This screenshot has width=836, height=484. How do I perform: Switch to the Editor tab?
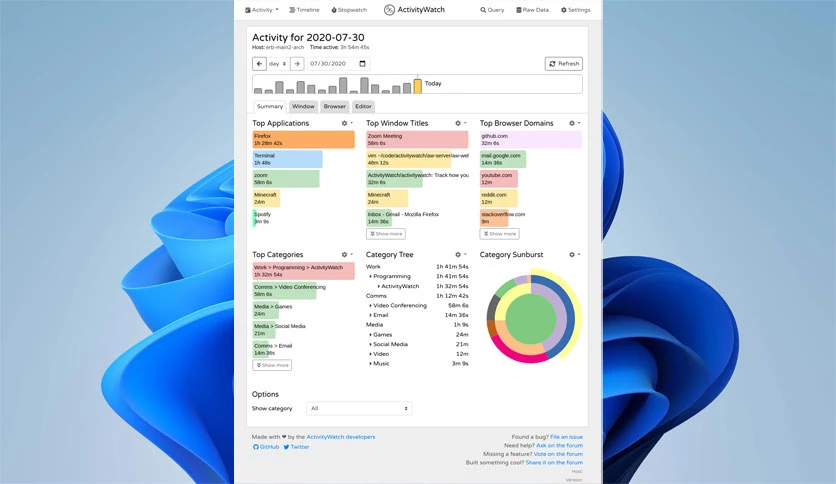[364, 106]
